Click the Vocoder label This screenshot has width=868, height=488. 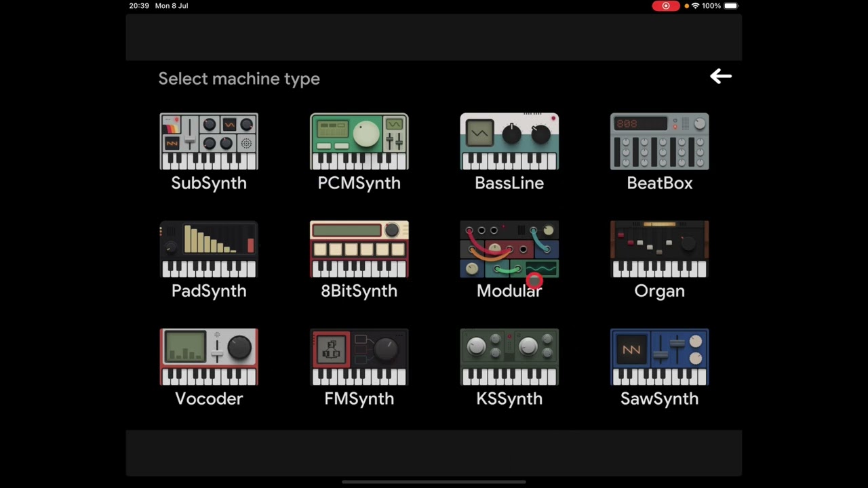(209, 399)
